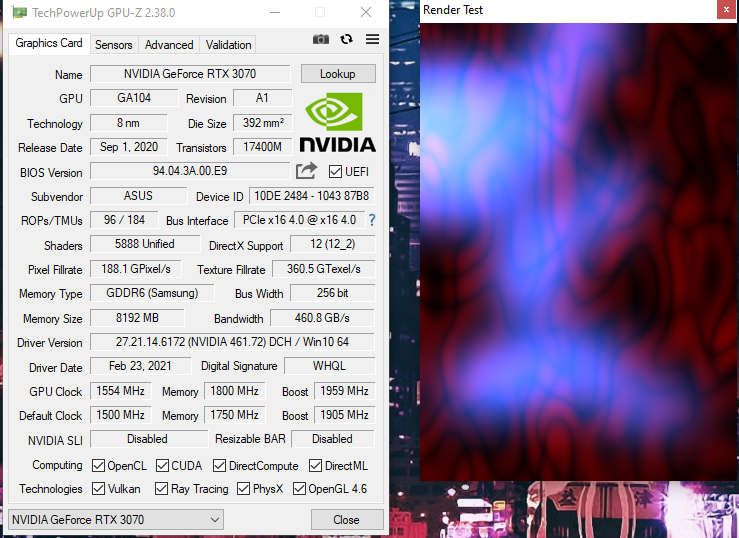Click the Close button in GPU-Z

point(346,520)
